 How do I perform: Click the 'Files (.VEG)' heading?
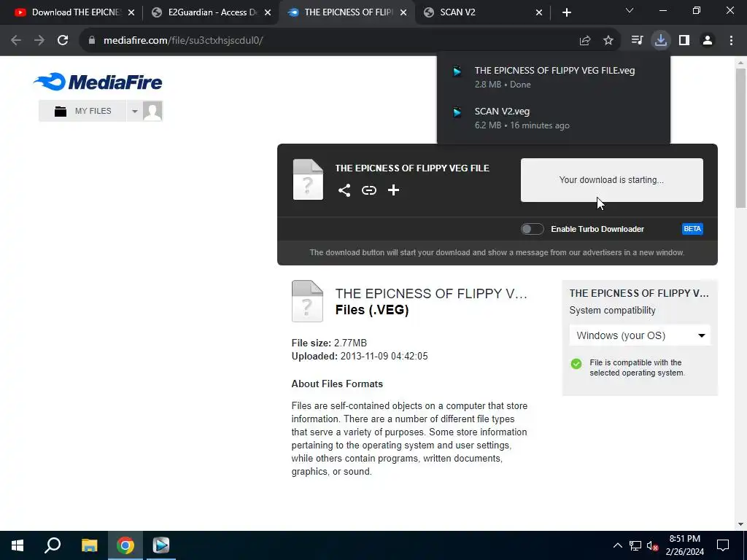[372, 310]
